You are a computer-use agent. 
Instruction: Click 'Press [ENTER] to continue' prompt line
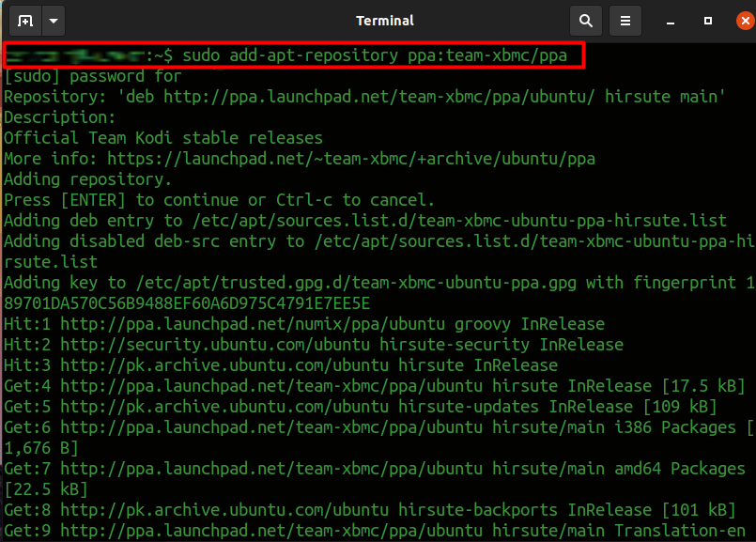220,200
